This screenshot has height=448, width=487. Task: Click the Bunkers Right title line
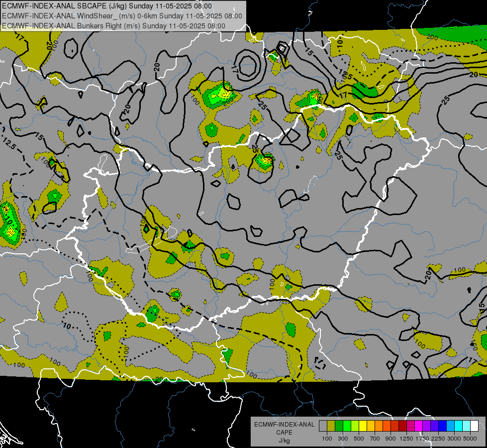(x=114, y=26)
